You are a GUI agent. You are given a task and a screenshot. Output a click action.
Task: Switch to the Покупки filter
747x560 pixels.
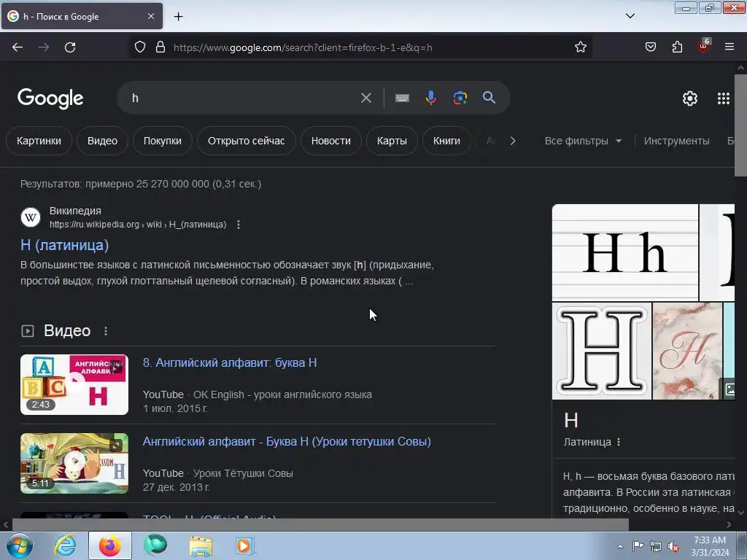[x=163, y=141]
